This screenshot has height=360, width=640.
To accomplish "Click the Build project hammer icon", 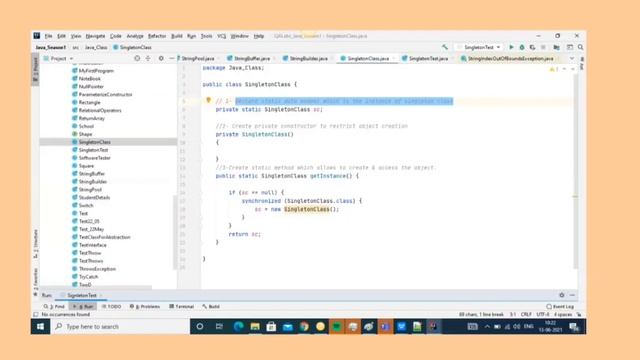I will click(444, 47).
